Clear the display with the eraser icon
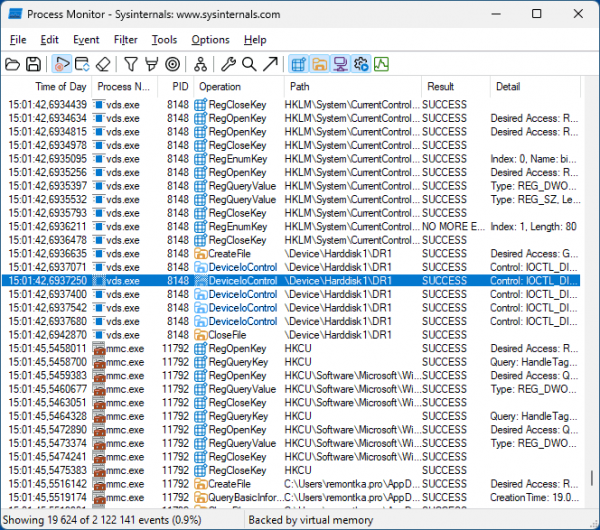The width and height of the screenshot is (600, 530). click(103, 64)
